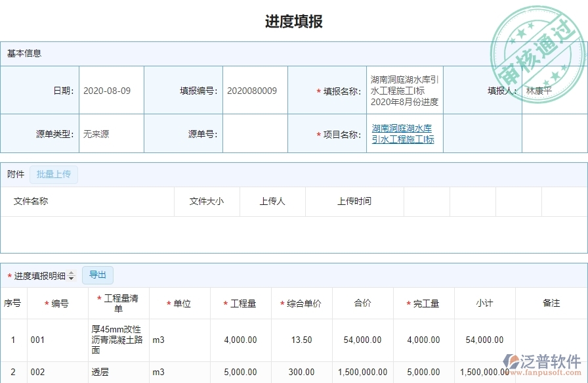Expand the 进度填报明细 detail section
This screenshot has height=383, width=588.
39,275
